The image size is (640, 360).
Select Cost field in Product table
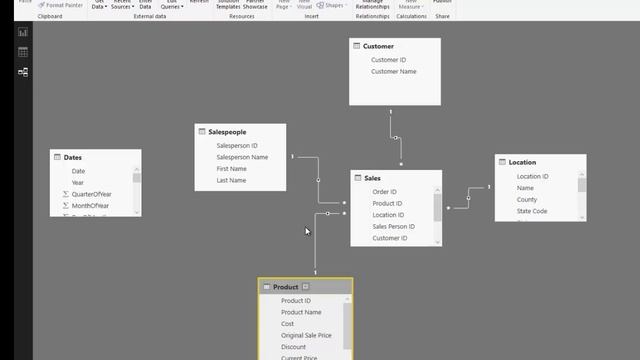click(287, 324)
